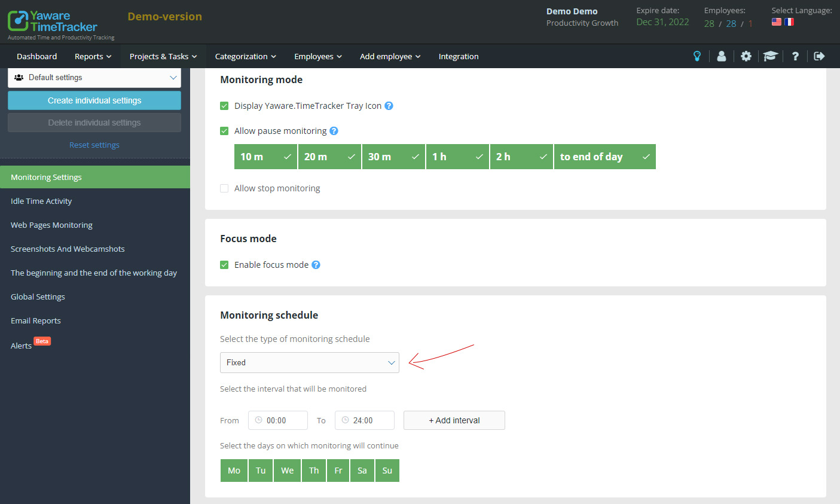Open the user profile icon

click(x=722, y=56)
